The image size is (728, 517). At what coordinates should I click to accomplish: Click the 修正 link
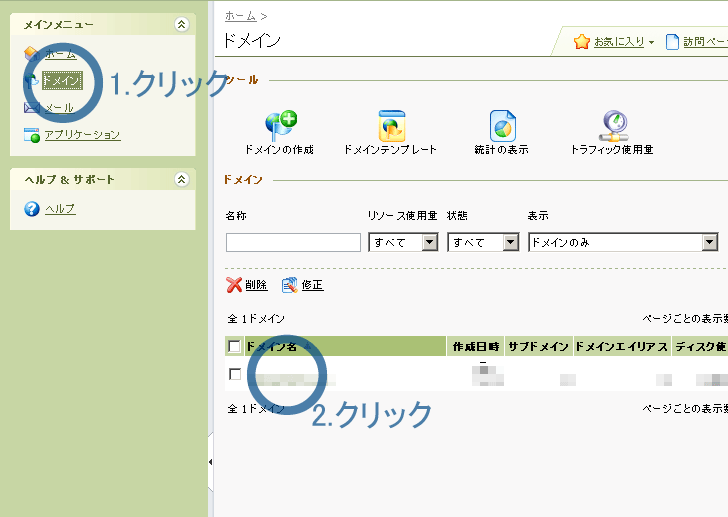(x=312, y=285)
